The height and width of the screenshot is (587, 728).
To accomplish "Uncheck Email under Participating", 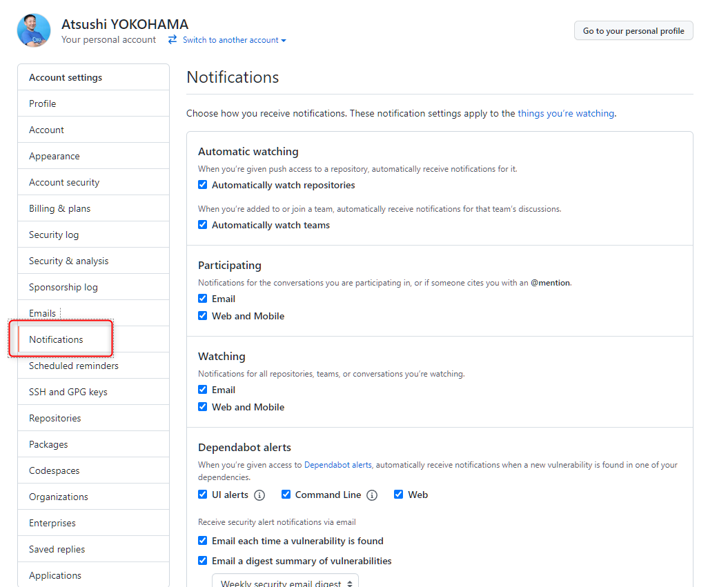I will (x=202, y=299).
